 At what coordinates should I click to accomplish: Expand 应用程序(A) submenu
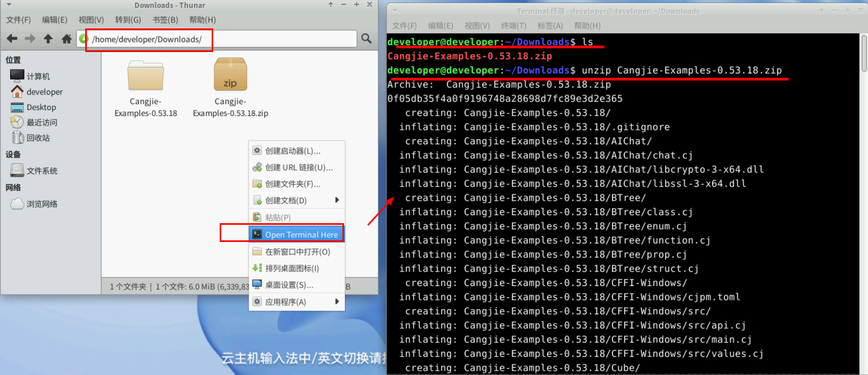pos(297,302)
